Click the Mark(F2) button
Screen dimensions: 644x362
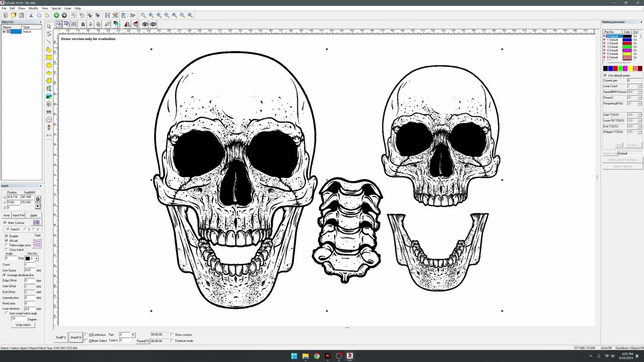[76, 337]
